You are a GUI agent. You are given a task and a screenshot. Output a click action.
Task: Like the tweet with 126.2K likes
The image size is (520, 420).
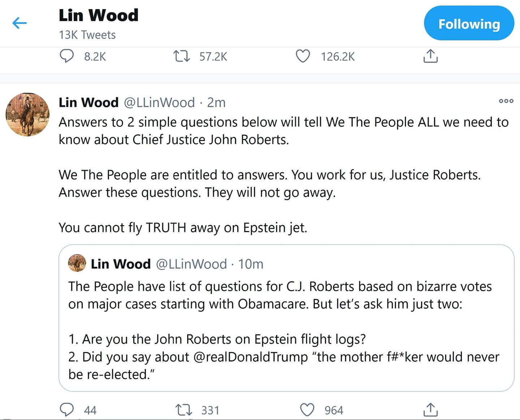(303, 56)
